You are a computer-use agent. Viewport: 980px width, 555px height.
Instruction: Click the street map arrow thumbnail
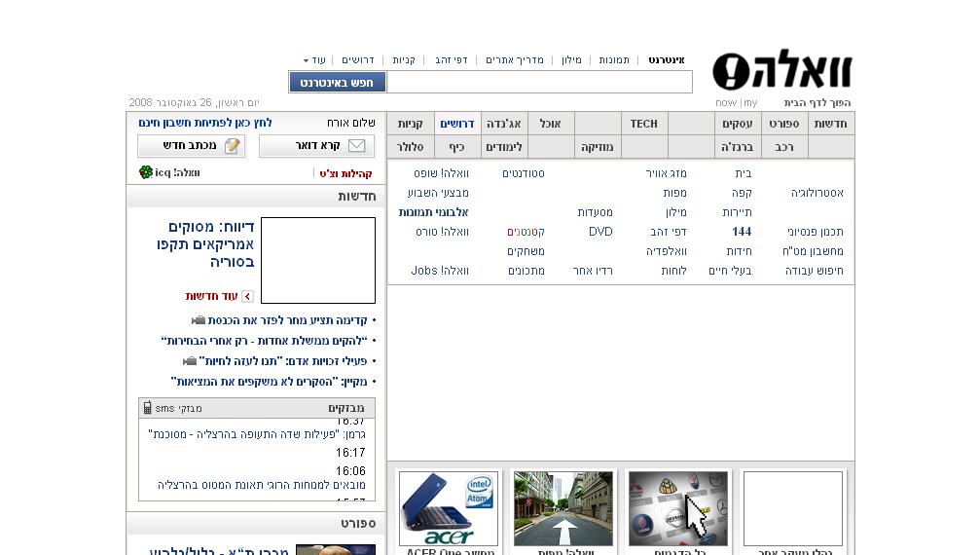point(563,508)
